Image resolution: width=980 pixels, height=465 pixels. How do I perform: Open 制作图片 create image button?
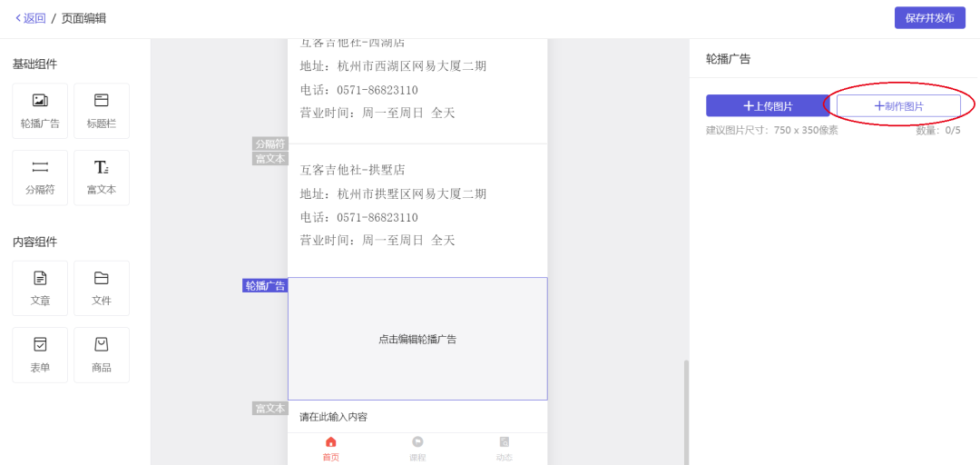(x=898, y=106)
